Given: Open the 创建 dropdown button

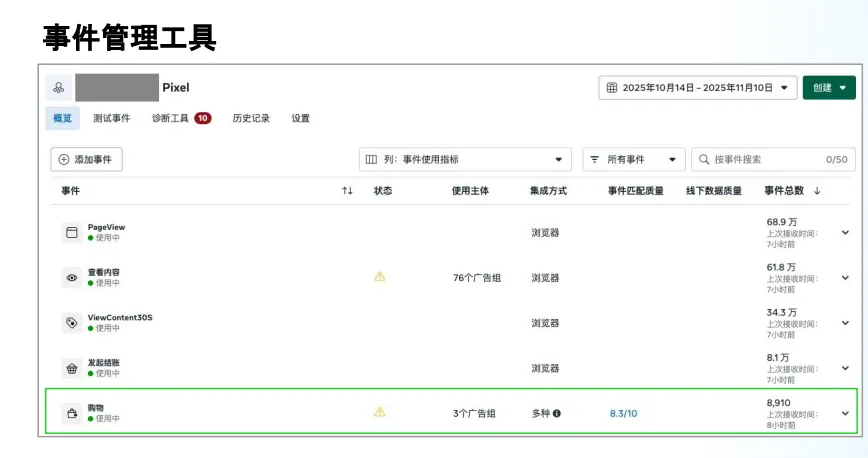Looking at the screenshot, I should pyautogui.click(x=829, y=88).
